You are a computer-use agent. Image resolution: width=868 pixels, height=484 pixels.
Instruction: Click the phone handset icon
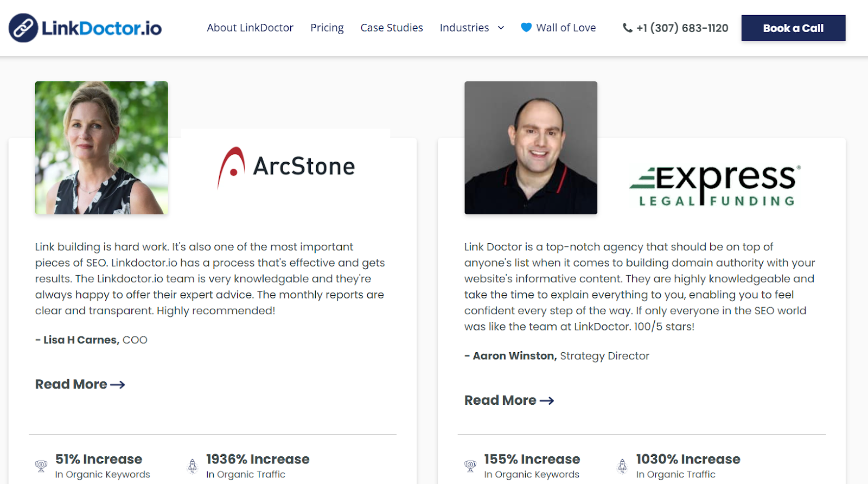(628, 28)
